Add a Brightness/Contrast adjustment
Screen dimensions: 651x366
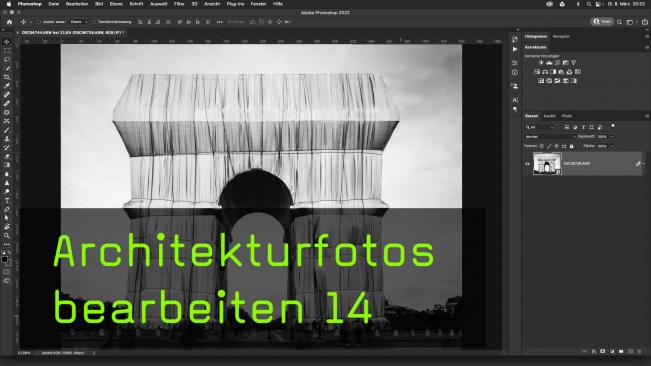click(x=541, y=63)
